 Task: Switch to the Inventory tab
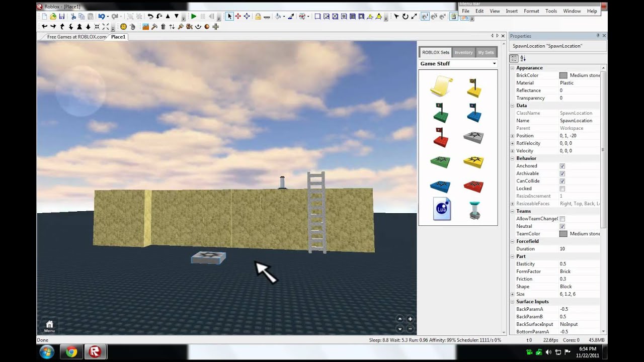point(463,52)
